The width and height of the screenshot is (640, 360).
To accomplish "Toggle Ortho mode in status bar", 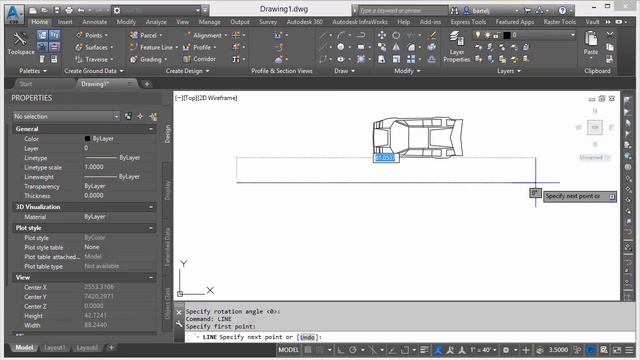I will coord(340,350).
